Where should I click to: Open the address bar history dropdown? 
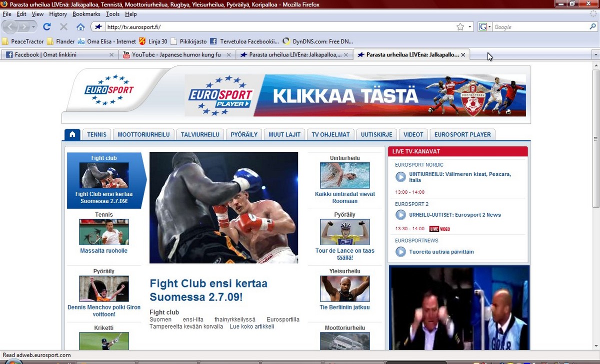(x=470, y=27)
